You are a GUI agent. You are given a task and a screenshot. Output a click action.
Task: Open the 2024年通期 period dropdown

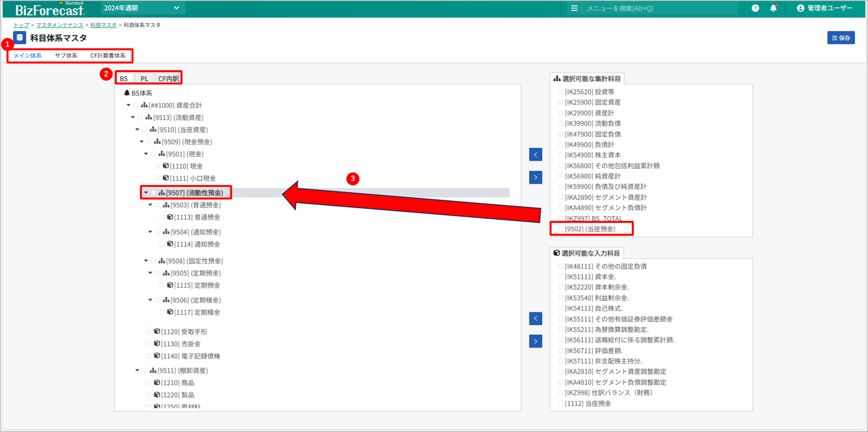[141, 8]
